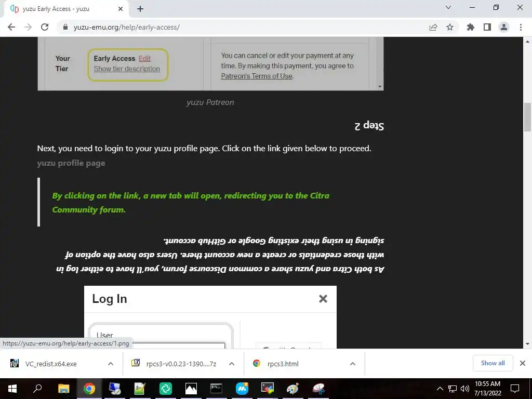Image resolution: width=532 pixels, height=399 pixels.
Task: Open downloaded VC_redist.x64.exe file
Action: click(x=51, y=364)
